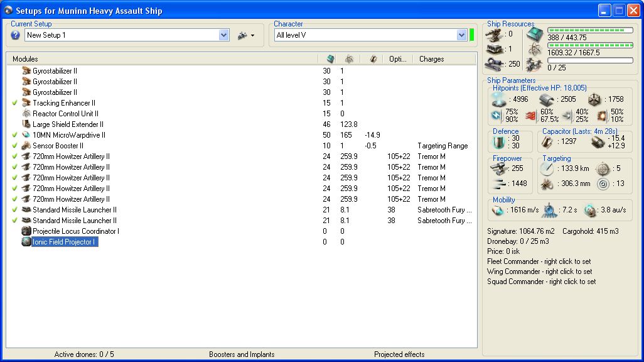Sort by the capacitor column header icon
The height and width of the screenshot is (362, 644).
373,59
